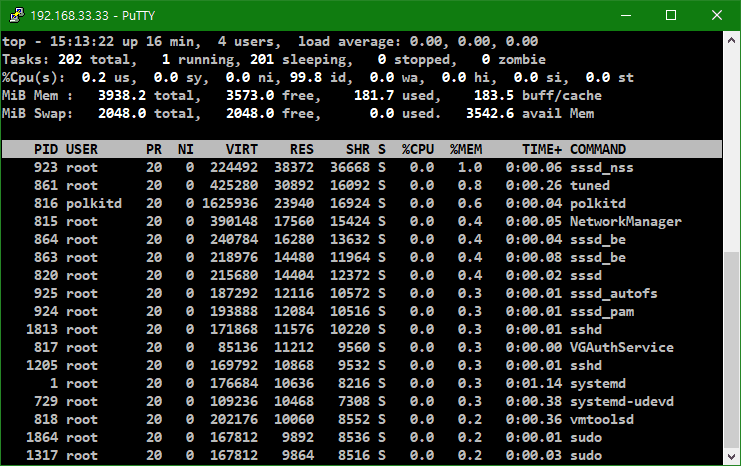741x466 pixels.
Task: Click the VIRT column header
Action: [241, 149]
